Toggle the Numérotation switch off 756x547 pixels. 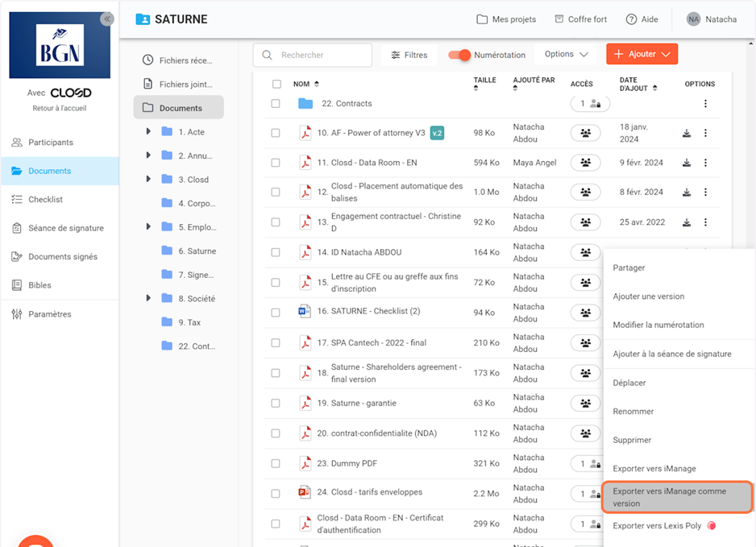point(459,55)
